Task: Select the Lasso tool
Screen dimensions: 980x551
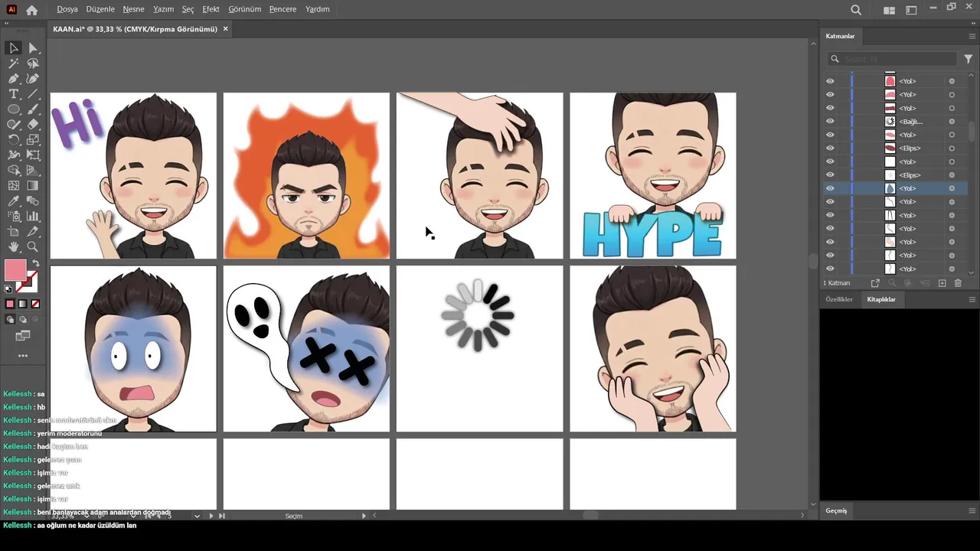Action: pos(33,64)
